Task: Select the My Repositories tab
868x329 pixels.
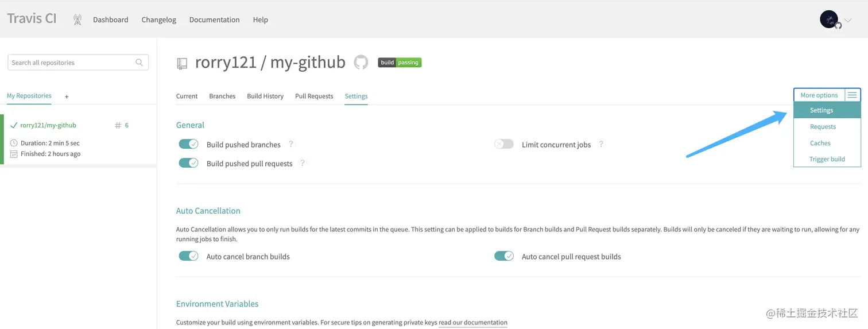Action: point(29,96)
